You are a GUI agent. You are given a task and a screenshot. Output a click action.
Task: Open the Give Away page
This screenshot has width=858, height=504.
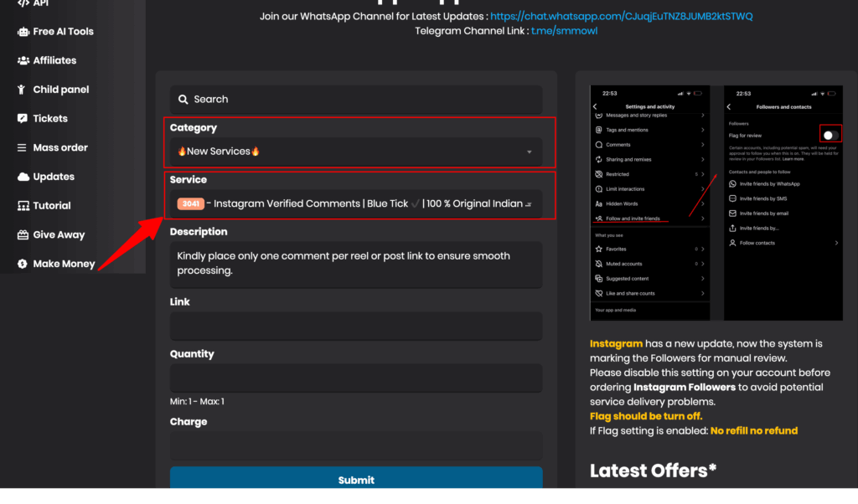point(59,234)
